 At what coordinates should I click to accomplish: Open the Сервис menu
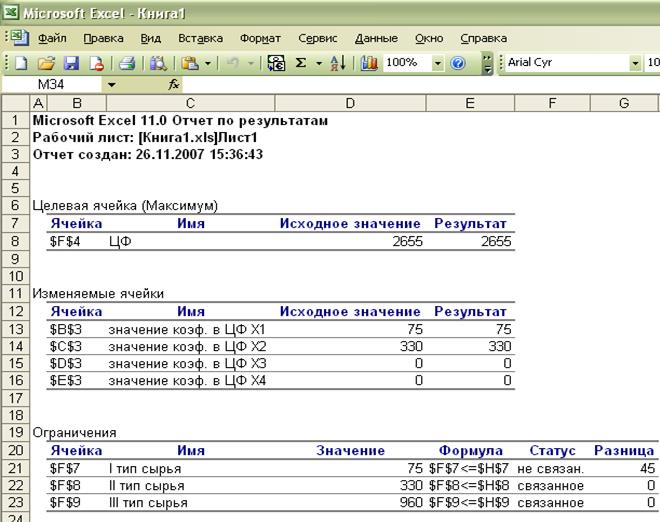click(318, 38)
